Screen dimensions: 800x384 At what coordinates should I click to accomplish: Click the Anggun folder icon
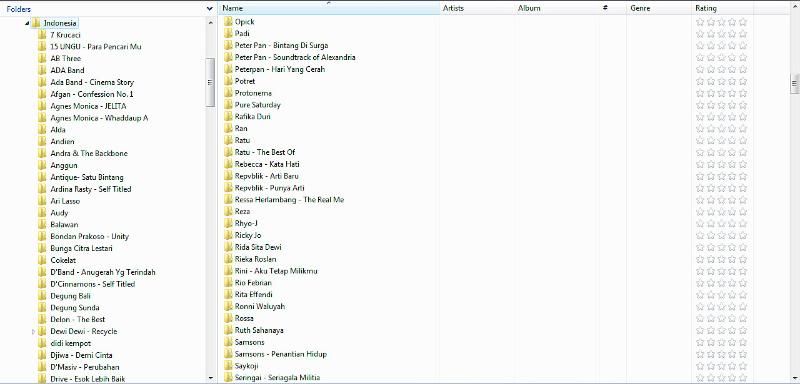coord(42,165)
